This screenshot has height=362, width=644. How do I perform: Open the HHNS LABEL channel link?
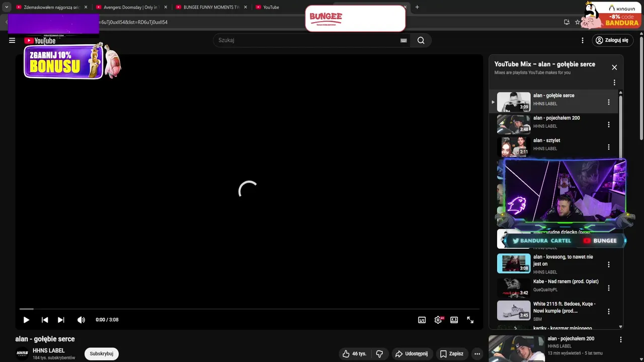pos(48,351)
